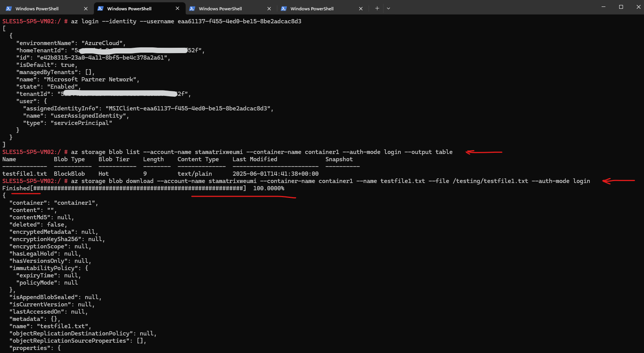Maximize the Windows Terminal window
The width and height of the screenshot is (644, 353).
621,7
